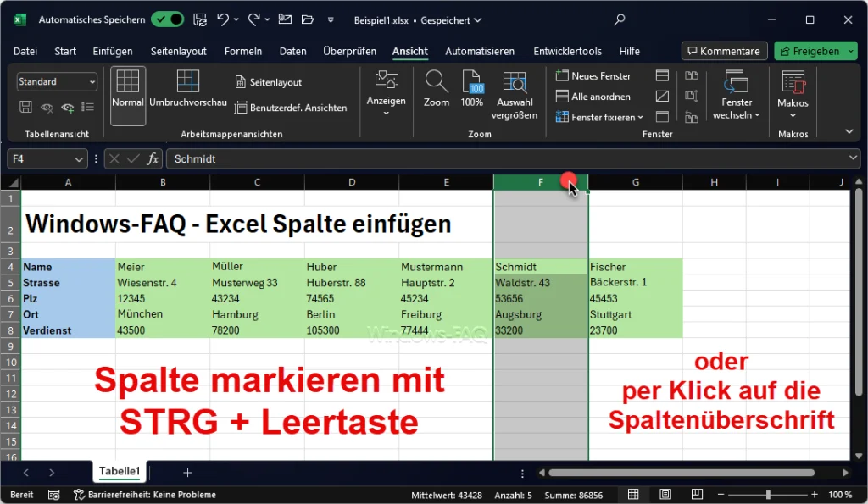Image resolution: width=868 pixels, height=504 pixels.
Task: Toggle Automatisches Speichern switch off
Action: tap(168, 20)
